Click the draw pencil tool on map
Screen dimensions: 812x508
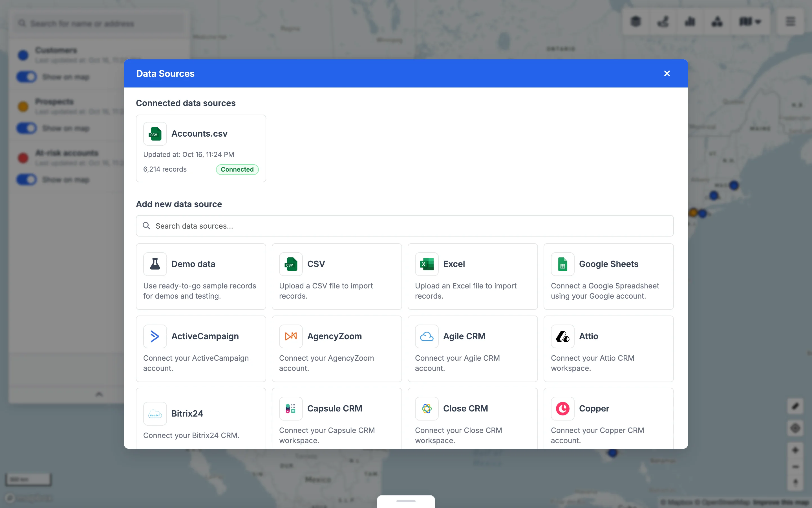point(795,406)
